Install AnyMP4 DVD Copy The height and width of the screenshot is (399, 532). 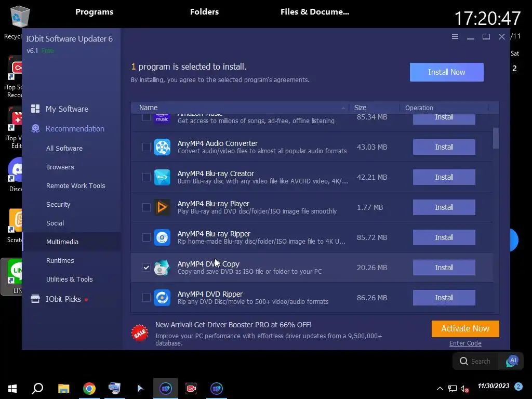tap(444, 268)
